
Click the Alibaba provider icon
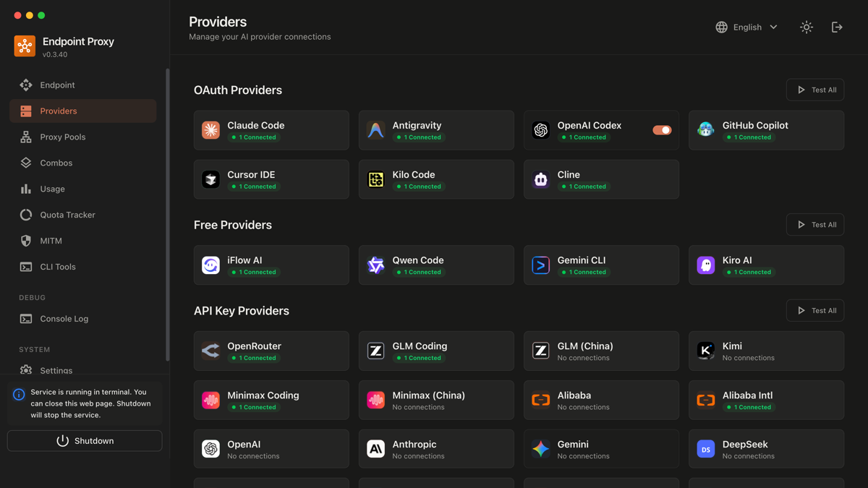pyautogui.click(x=540, y=400)
